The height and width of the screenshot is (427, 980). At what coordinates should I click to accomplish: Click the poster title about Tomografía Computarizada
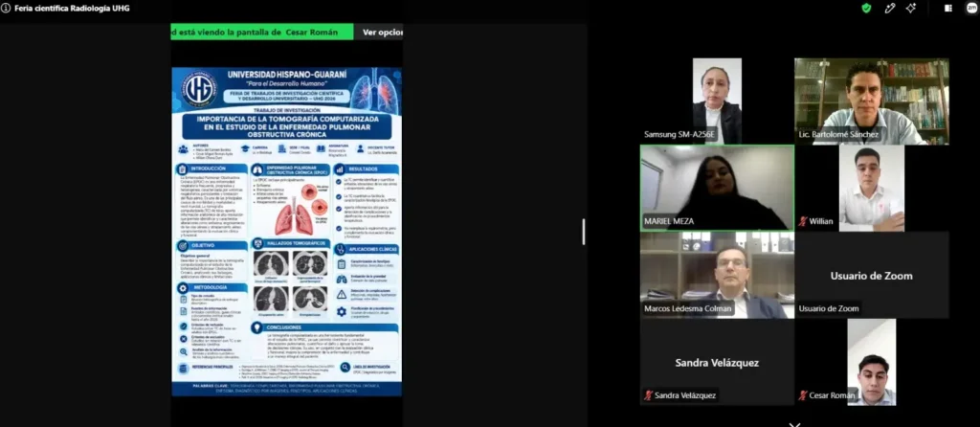click(287, 126)
